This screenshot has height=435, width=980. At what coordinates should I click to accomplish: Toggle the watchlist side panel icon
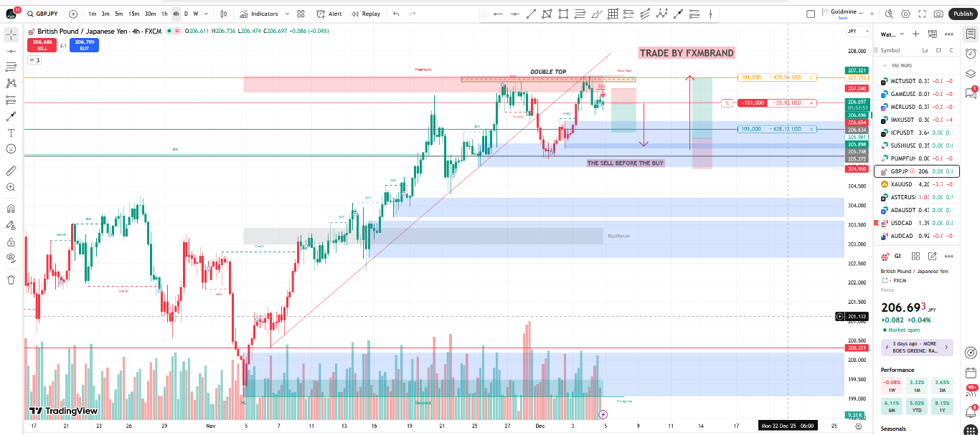point(971,34)
